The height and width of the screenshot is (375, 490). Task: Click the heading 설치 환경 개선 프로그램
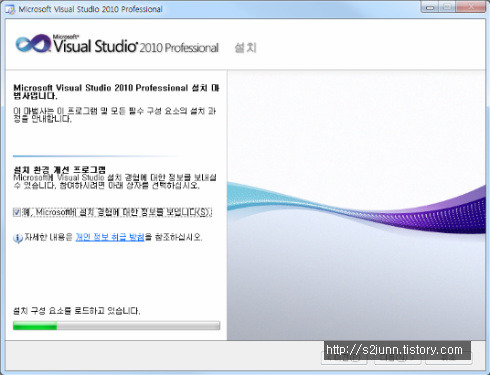coord(60,170)
